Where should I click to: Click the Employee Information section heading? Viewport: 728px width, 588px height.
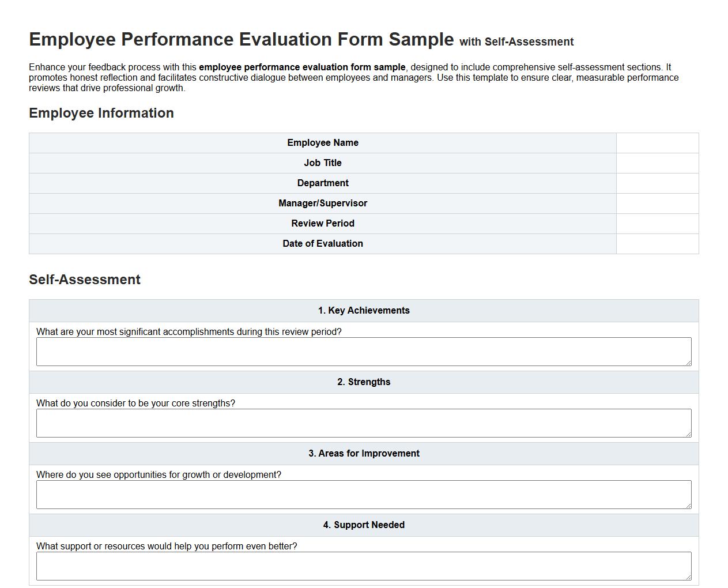pyautogui.click(x=101, y=113)
